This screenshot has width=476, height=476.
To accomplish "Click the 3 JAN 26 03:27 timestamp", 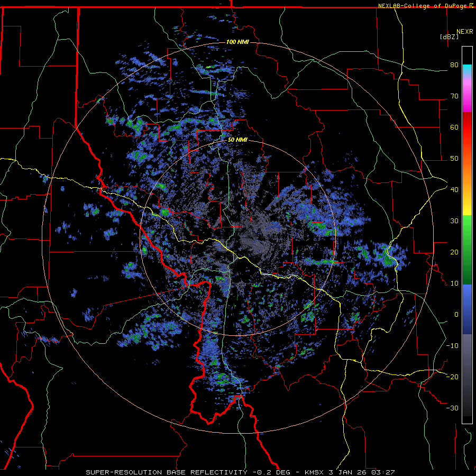I will (x=362, y=472).
